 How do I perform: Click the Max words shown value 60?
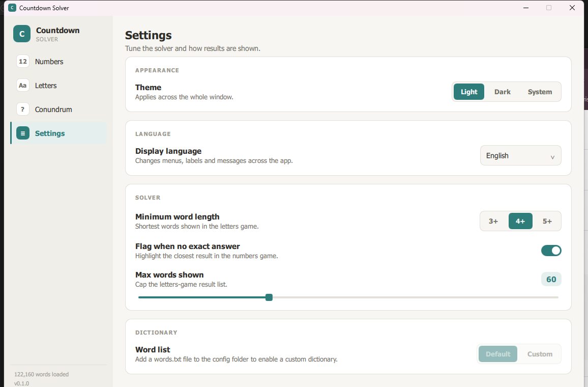point(551,279)
